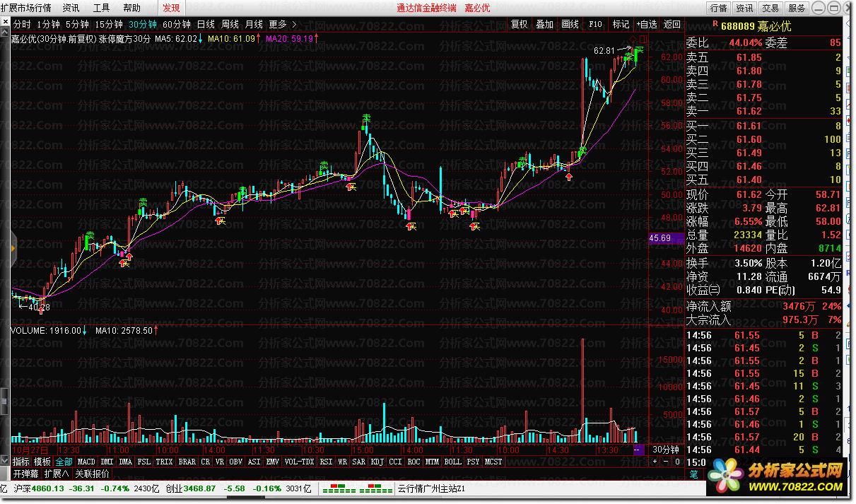
Task: Switch to the 月线 monthly chart
Action: coord(254,24)
